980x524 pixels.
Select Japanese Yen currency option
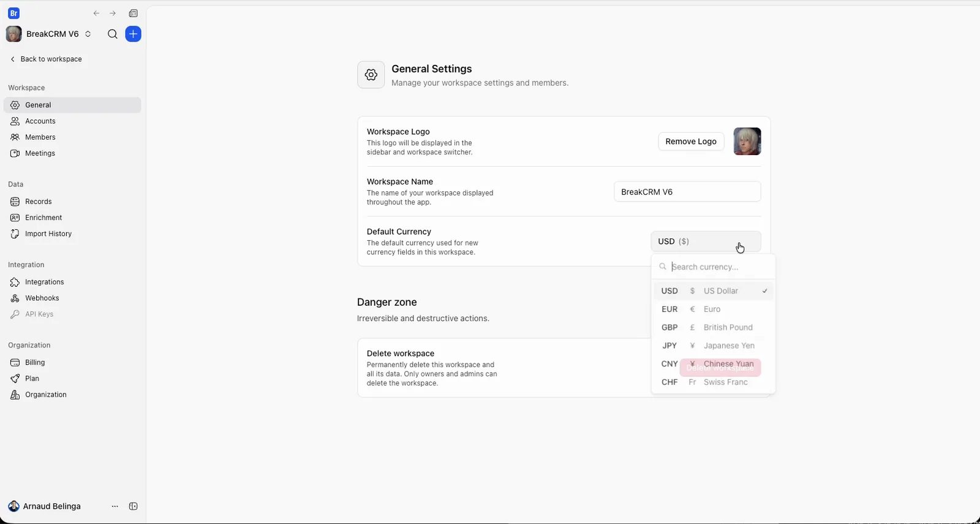(x=714, y=346)
